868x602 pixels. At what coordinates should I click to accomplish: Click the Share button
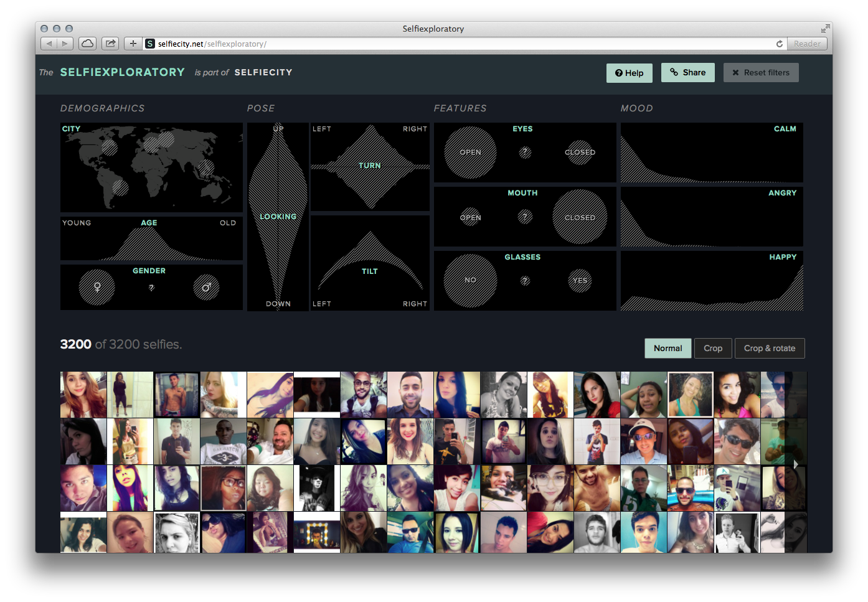point(687,72)
